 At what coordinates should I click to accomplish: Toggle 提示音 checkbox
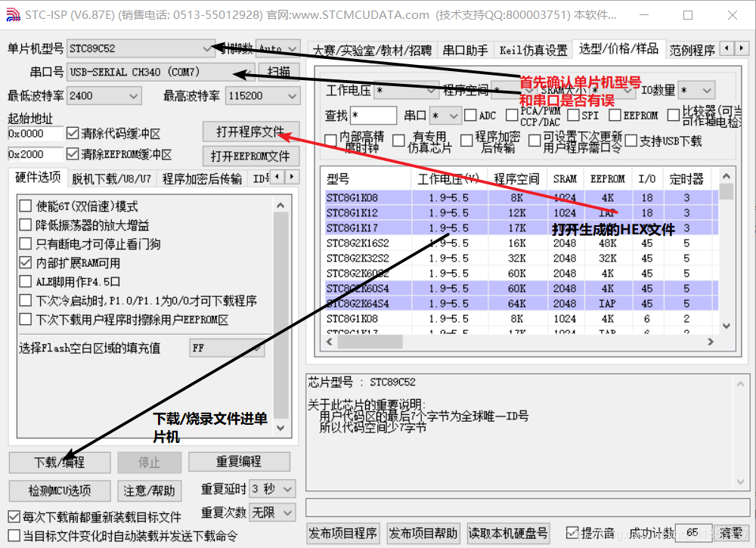coord(572,533)
